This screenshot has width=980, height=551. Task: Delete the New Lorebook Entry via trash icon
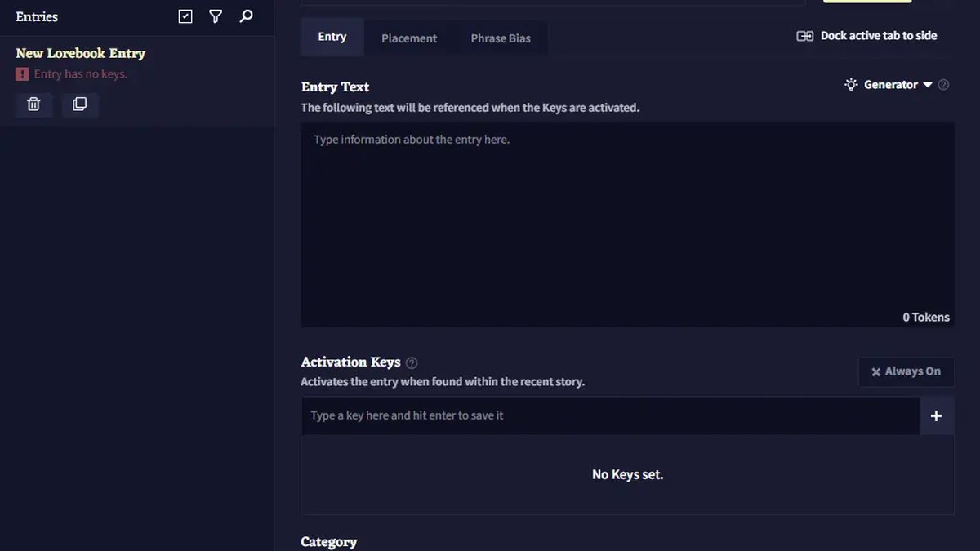click(x=33, y=104)
